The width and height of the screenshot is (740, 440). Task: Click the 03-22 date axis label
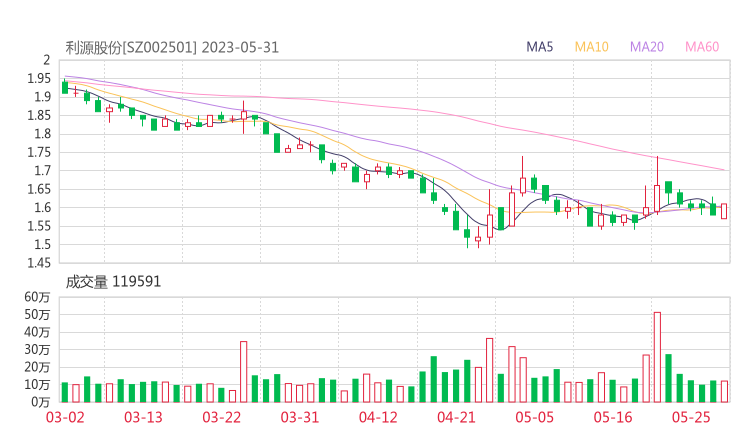(x=222, y=417)
